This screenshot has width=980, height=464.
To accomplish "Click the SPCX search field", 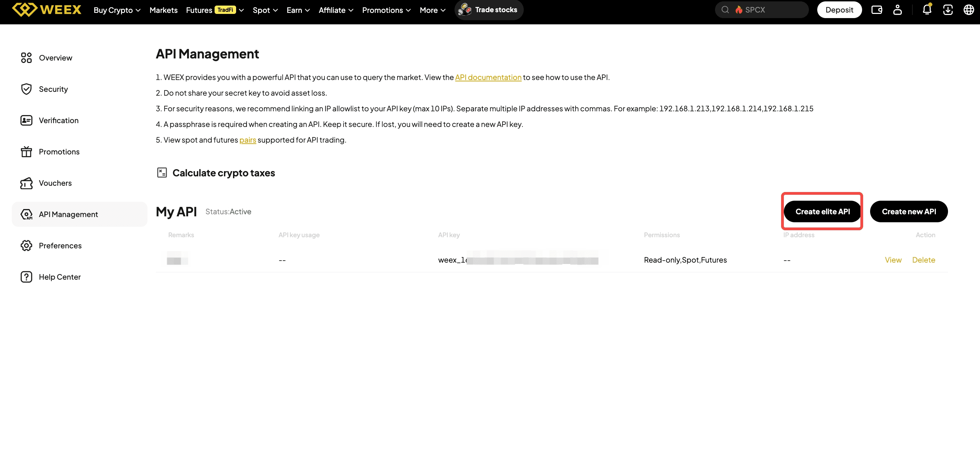I will (x=762, y=10).
